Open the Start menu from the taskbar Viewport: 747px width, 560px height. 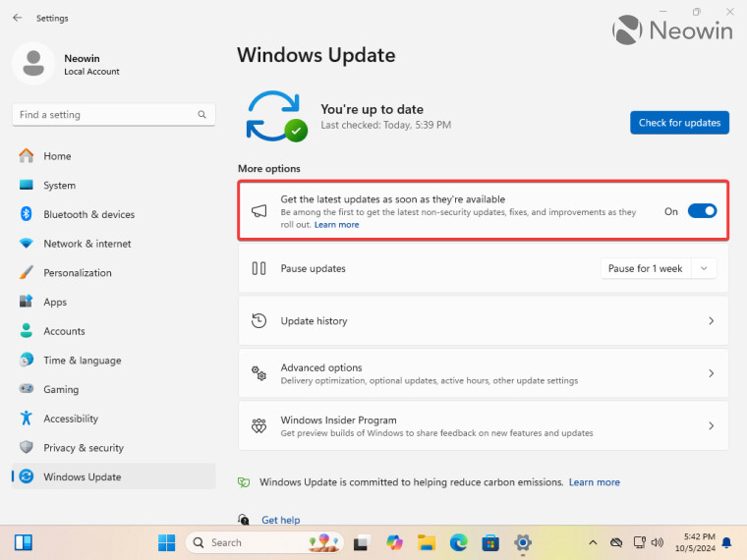click(167, 542)
